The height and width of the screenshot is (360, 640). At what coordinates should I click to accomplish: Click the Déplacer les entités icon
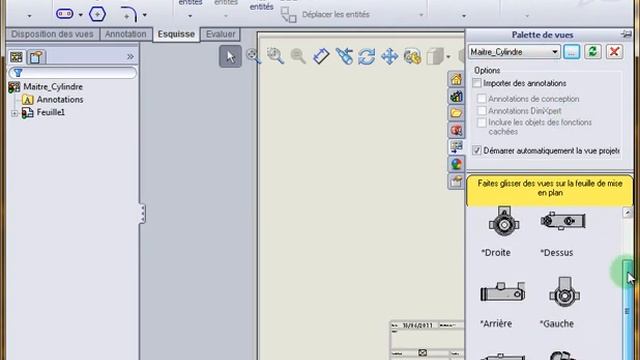(289, 14)
